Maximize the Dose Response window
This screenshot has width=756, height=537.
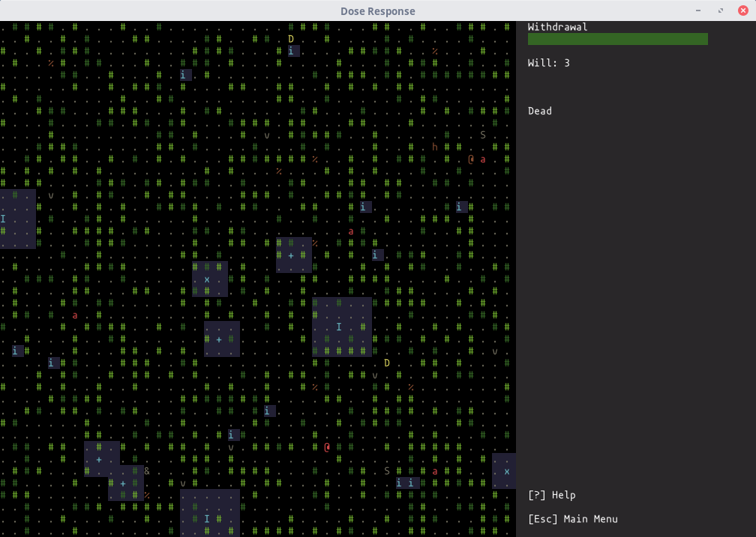pos(720,10)
